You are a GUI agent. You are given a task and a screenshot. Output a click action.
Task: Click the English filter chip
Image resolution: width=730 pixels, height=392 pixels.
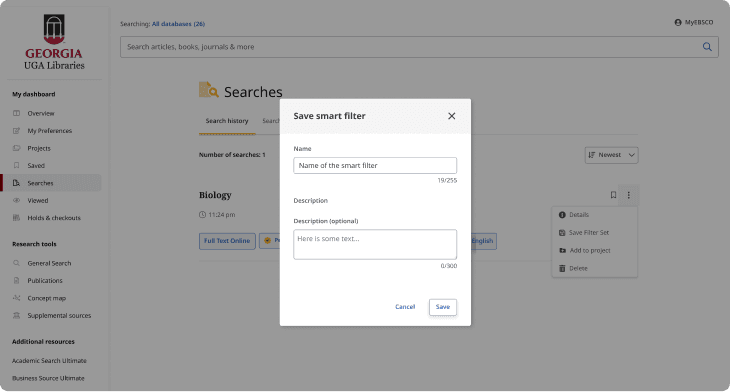tap(483, 241)
